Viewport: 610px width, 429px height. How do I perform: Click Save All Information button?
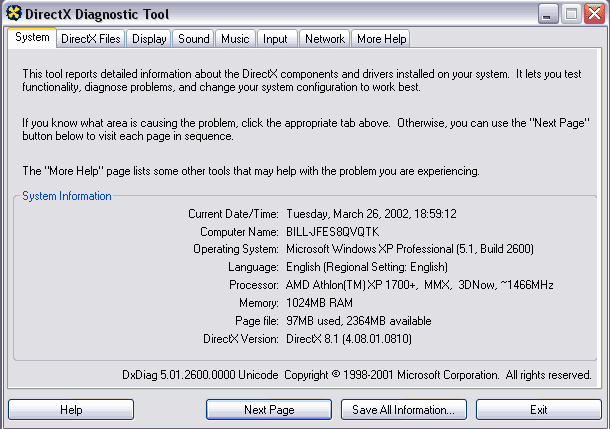tap(404, 410)
